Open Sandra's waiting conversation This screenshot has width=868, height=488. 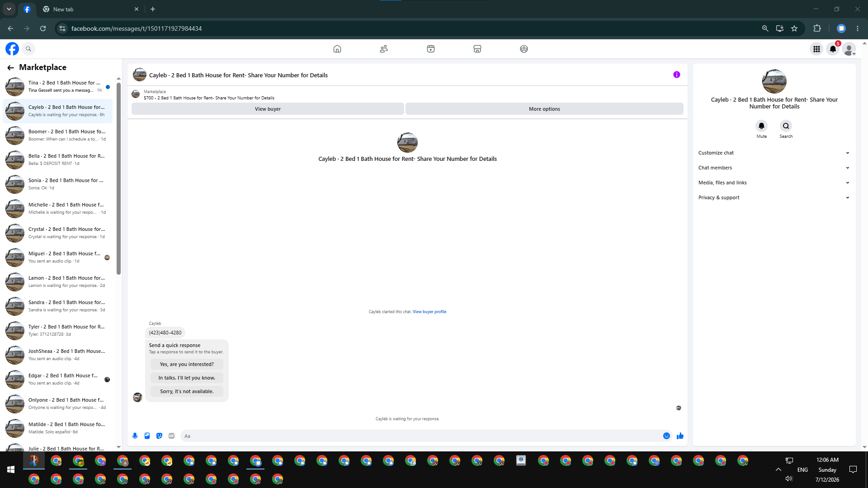pyautogui.click(x=58, y=306)
